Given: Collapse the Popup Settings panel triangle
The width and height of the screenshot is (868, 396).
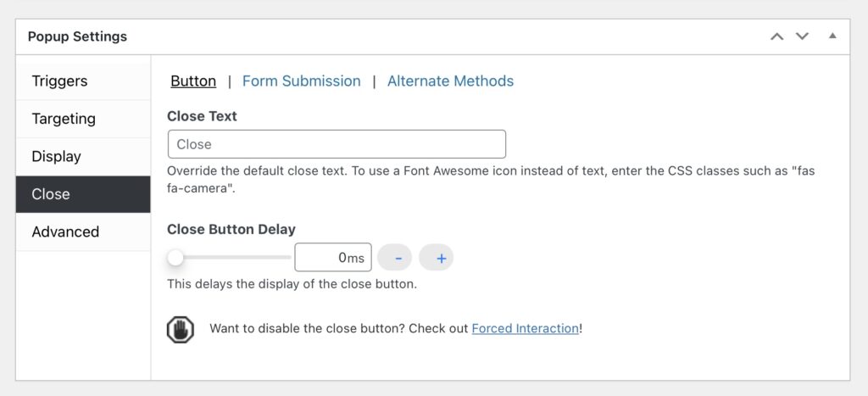Looking at the screenshot, I should coord(832,36).
